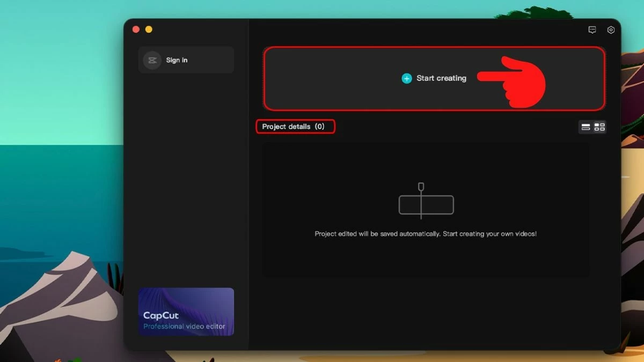This screenshot has height=362, width=644.
Task: Minimize the window using the yellow button
Action: [x=149, y=29]
